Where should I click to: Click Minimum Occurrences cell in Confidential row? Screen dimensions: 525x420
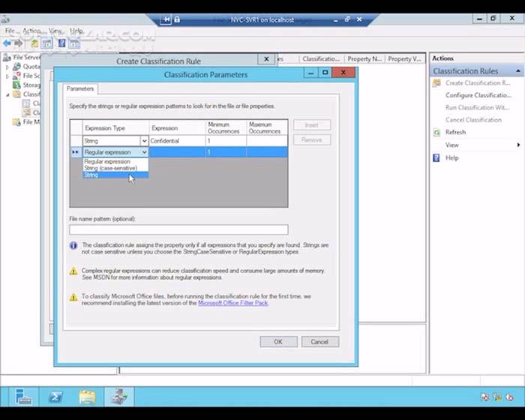pyautogui.click(x=226, y=141)
